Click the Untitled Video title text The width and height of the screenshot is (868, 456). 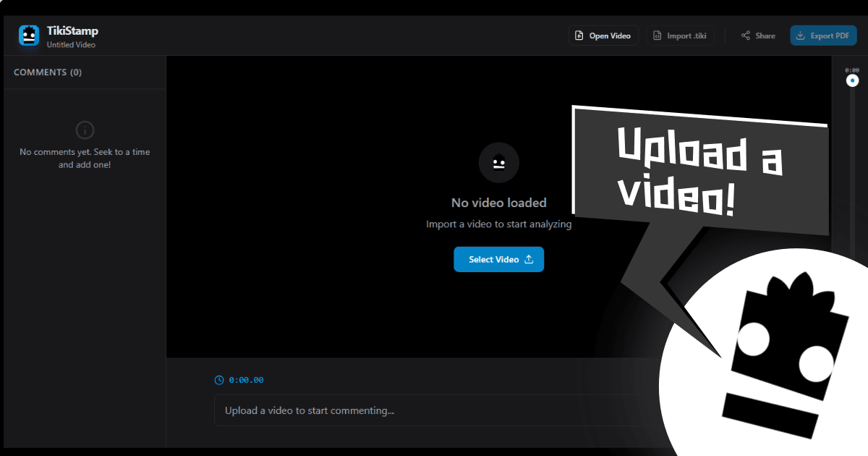71,45
